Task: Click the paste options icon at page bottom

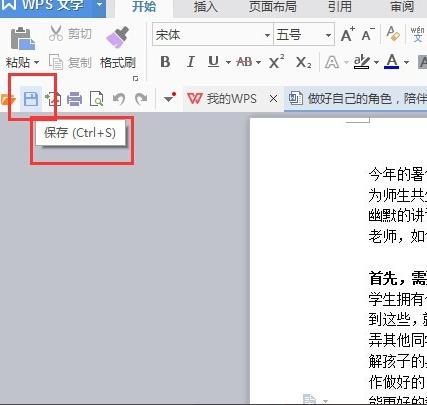Action: coord(309,399)
